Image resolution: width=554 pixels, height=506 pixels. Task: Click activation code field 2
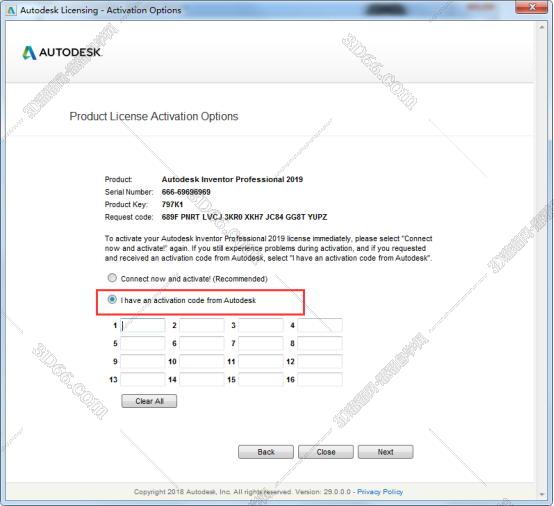(202, 325)
